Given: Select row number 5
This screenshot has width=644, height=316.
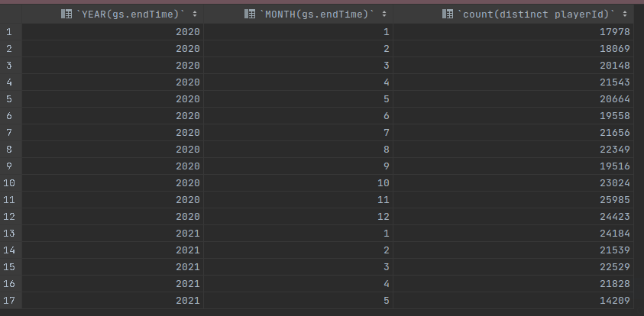Looking at the screenshot, I should point(11,99).
